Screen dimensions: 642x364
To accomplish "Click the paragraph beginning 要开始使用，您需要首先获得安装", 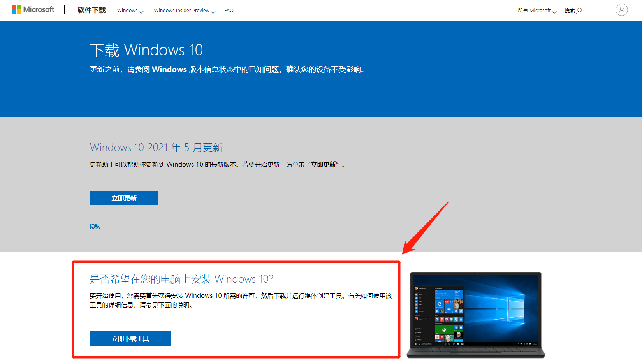I will tap(241, 301).
